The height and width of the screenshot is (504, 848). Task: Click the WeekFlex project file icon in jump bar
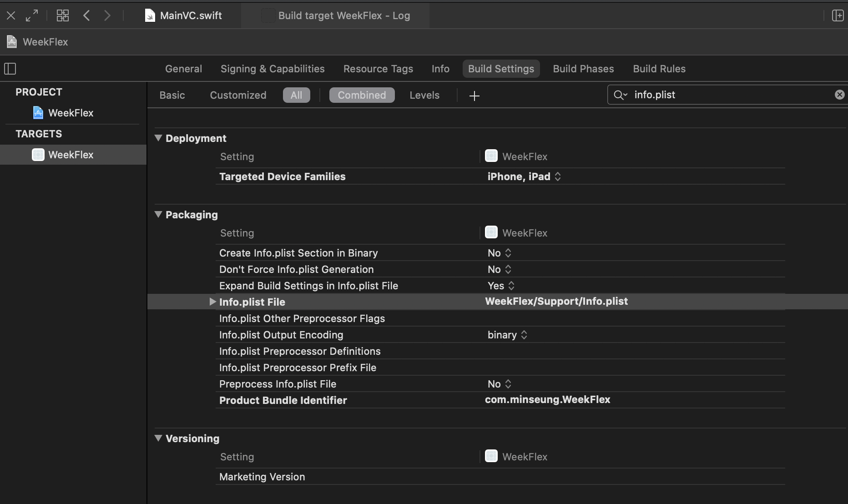[x=12, y=42]
